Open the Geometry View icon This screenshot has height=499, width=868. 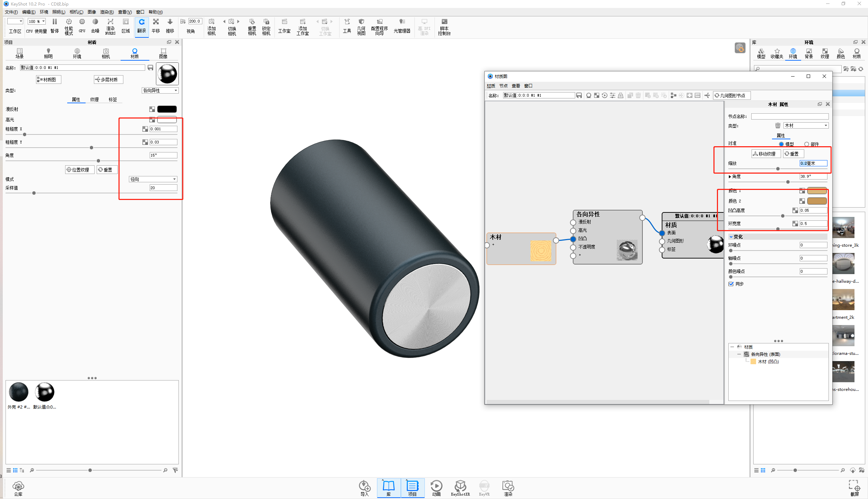[x=361, y=26]
